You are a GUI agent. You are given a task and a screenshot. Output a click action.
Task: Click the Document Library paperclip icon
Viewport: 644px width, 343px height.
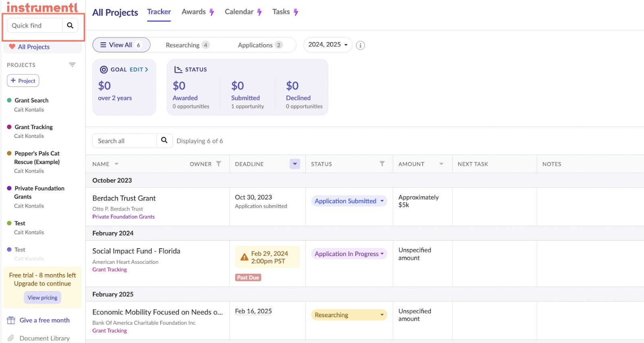point(11,338)
